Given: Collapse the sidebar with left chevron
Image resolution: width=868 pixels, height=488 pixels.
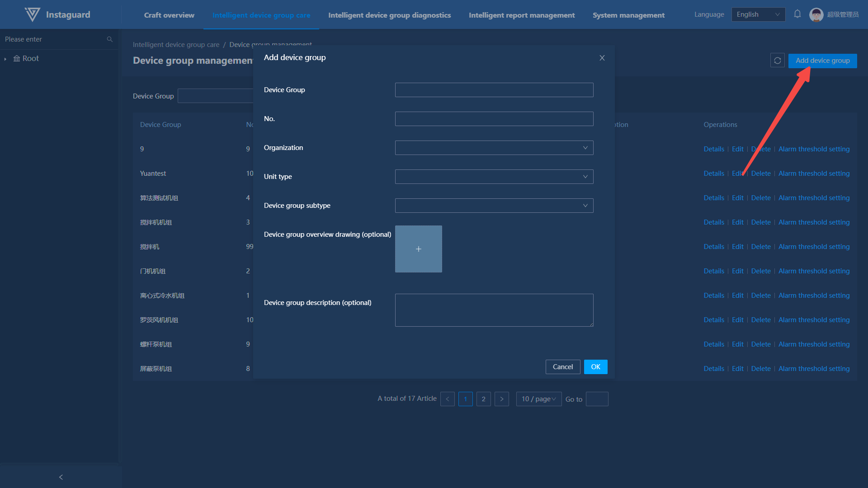Looking at the screenshot, I should 61,477.
